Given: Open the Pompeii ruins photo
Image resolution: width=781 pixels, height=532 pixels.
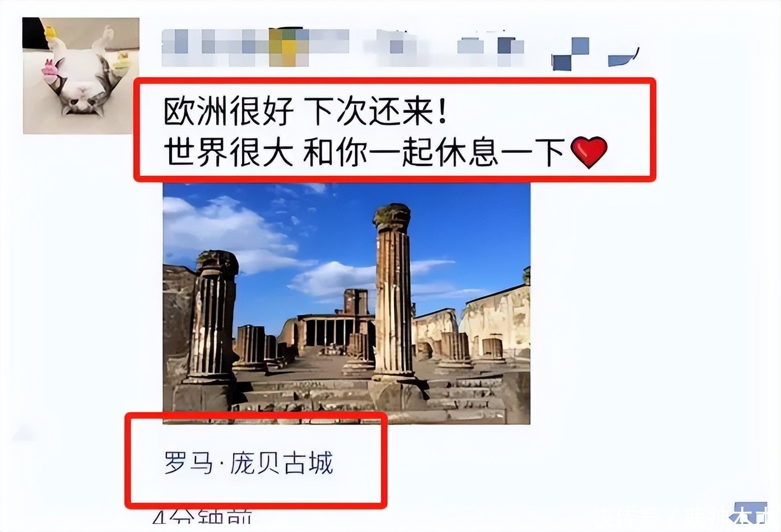Looking at the screenshot, I should point(346,304).
